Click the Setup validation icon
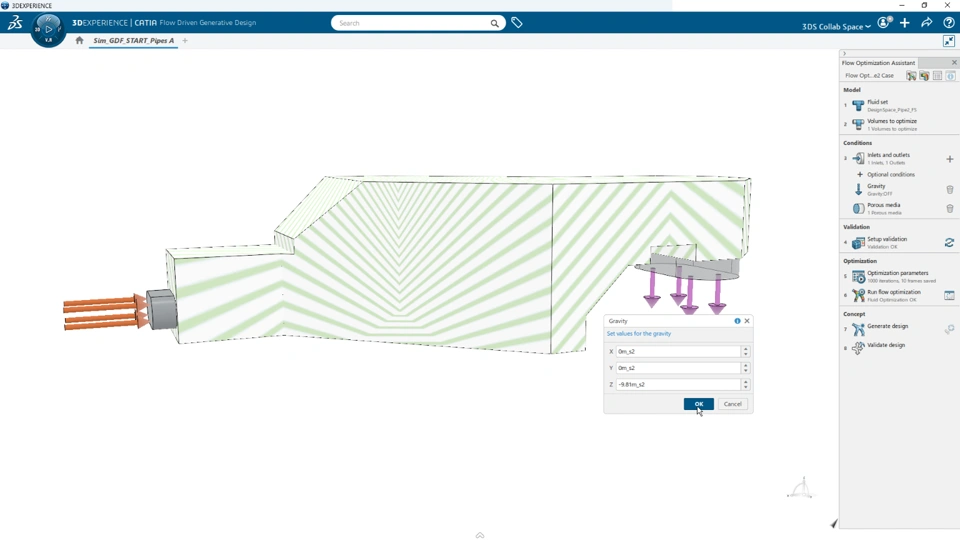The image size is (960, 540). click(858, 242)
